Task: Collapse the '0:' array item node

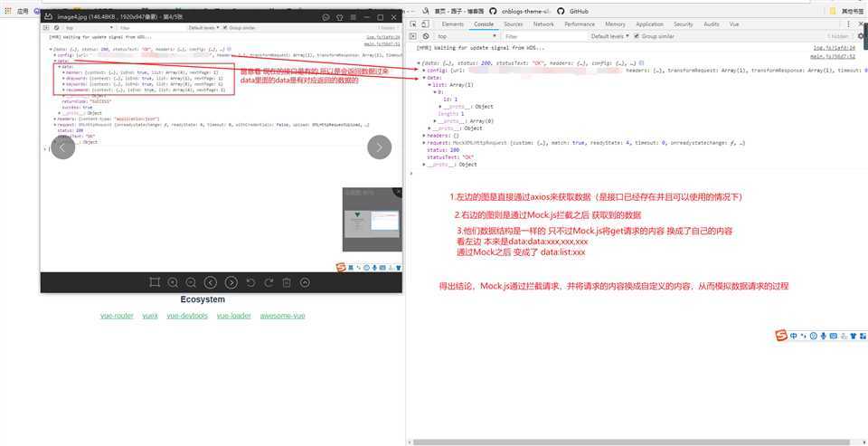Action: 435,92
